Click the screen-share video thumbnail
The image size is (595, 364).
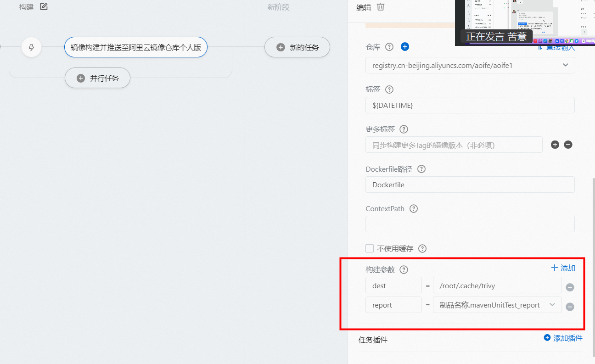[525, 22]
